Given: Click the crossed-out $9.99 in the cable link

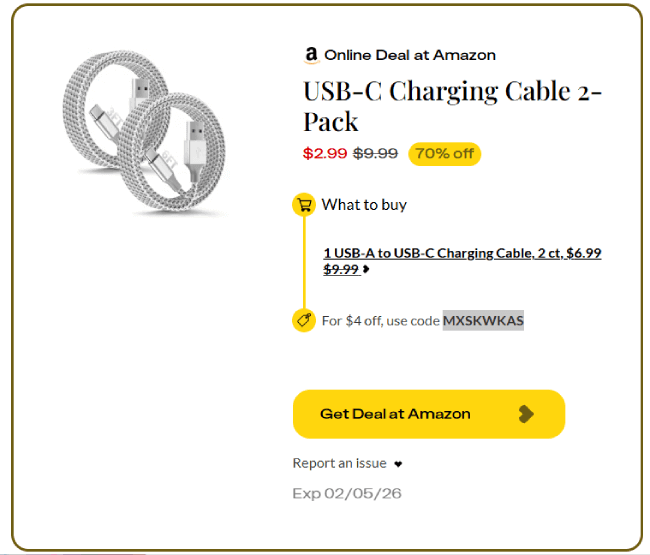Looking at the screenshot, I should 341,269.
